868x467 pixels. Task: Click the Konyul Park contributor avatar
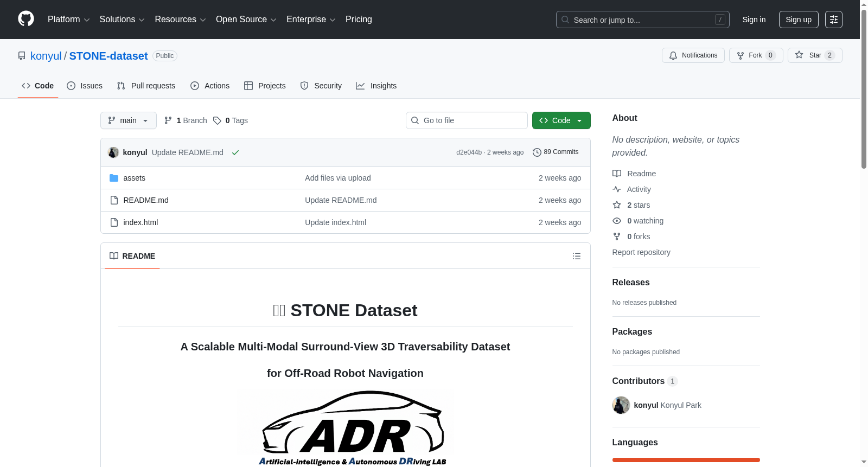pyautogui.click(x=621, y=405)
